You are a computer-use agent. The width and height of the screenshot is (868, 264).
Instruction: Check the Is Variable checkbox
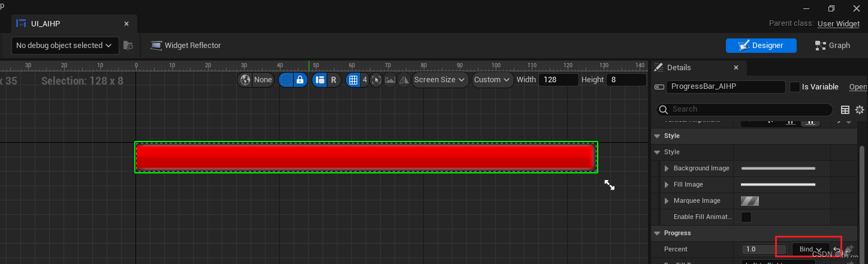(x=795, y=87)
